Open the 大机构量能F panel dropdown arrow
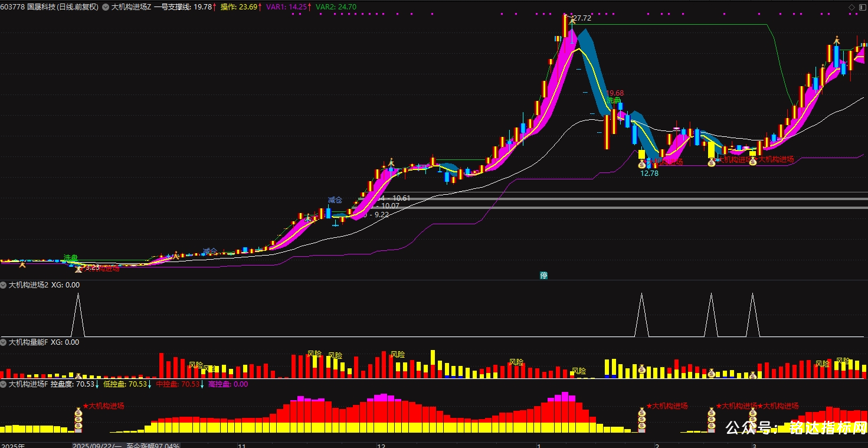Image resolution: width=868 pixels, height=448 pixels. tap(4, 342)
